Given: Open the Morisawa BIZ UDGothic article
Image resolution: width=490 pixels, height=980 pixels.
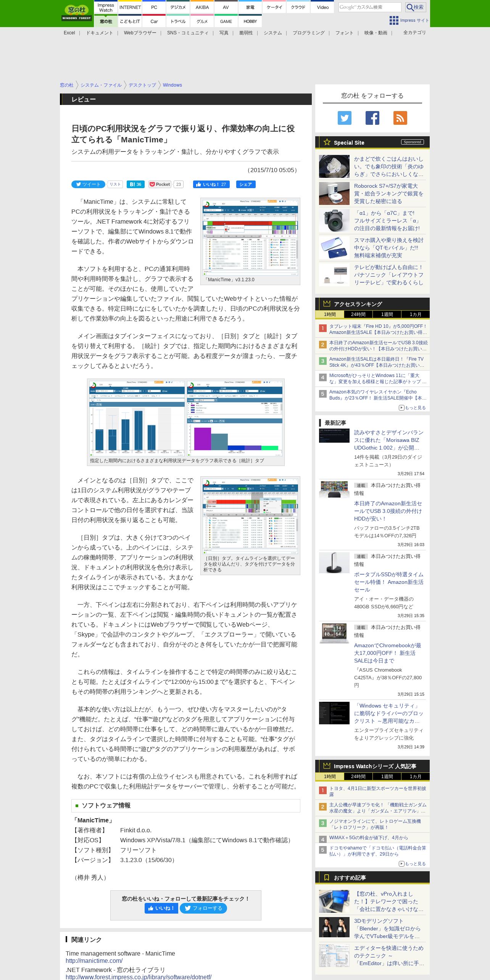Looking at the screenshot, I should (x=388, y=440).
